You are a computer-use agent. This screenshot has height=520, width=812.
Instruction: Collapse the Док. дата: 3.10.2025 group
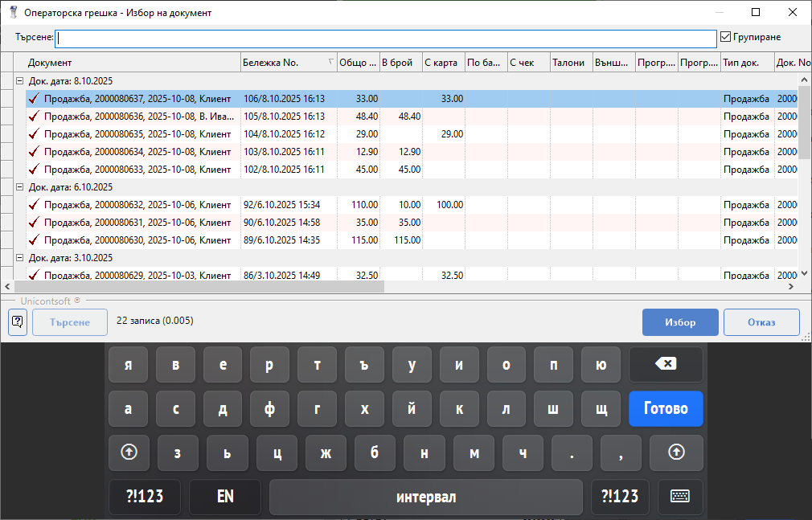pyautogui.click(x=19, y=258)
